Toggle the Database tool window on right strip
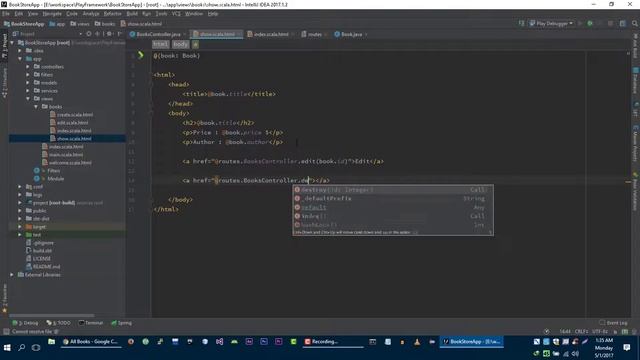The height and width of the screenshot is (360, 640). [x=636, y=80]
